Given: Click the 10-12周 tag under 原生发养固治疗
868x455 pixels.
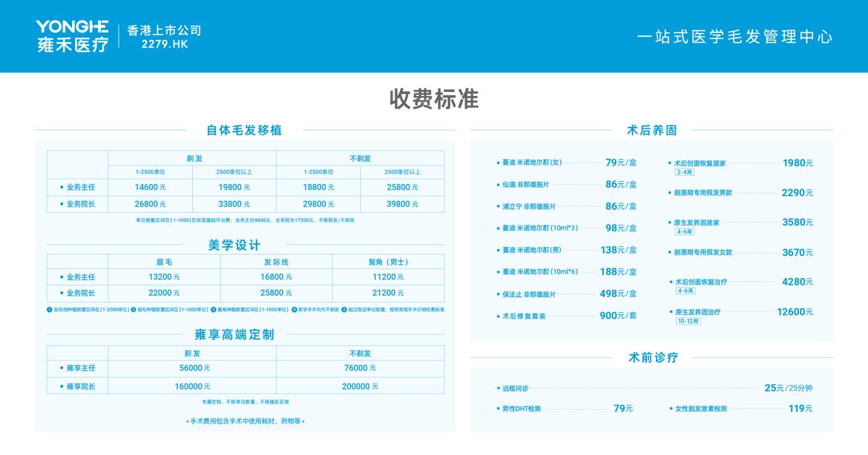Looking at the screenshot, I should pos(688,320).
